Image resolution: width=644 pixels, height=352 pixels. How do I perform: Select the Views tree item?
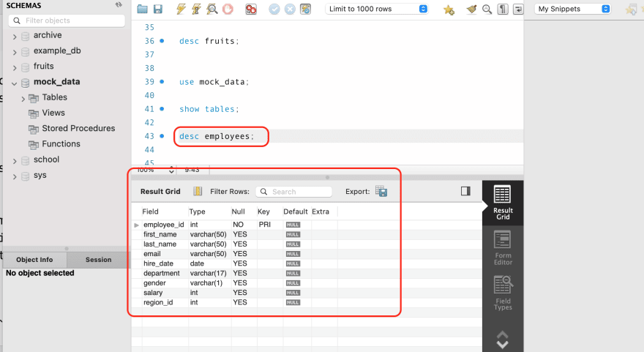[x=53, y=113]
